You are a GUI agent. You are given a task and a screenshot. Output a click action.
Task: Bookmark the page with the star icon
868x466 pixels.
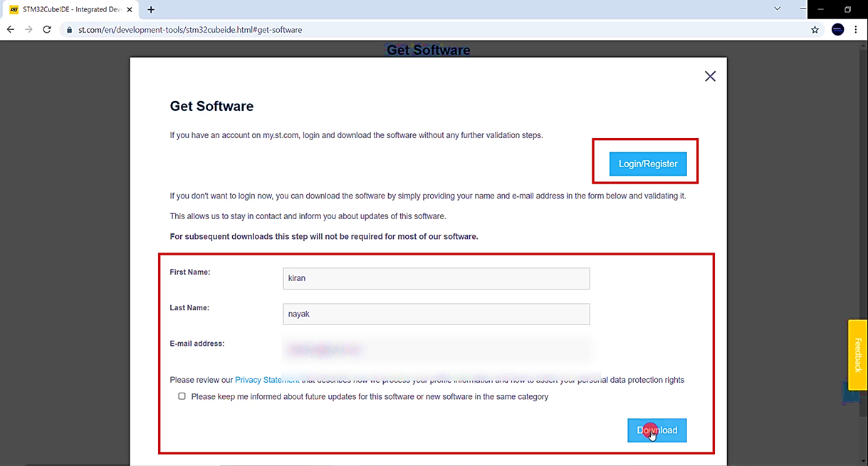click(815, 30)
